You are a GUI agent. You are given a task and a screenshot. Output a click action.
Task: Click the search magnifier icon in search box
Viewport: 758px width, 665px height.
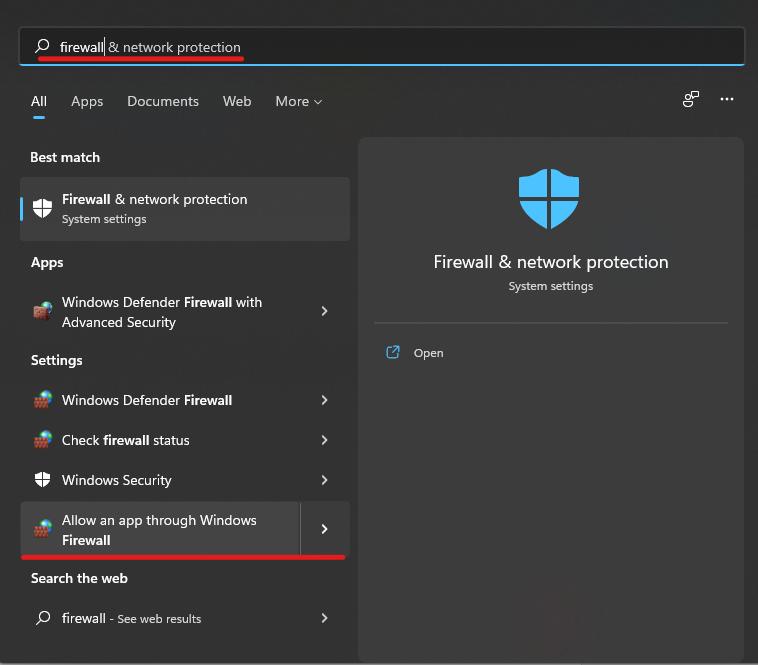[42, 47]
